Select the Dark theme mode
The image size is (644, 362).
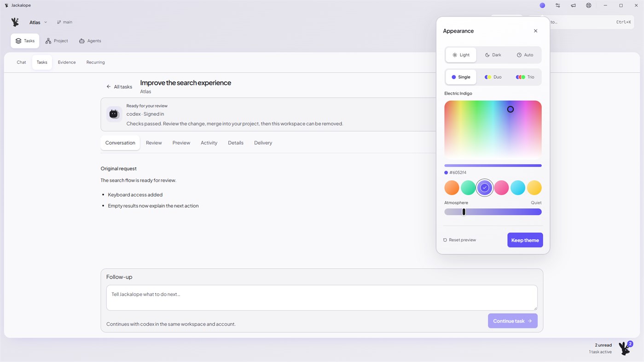point(493,55)
